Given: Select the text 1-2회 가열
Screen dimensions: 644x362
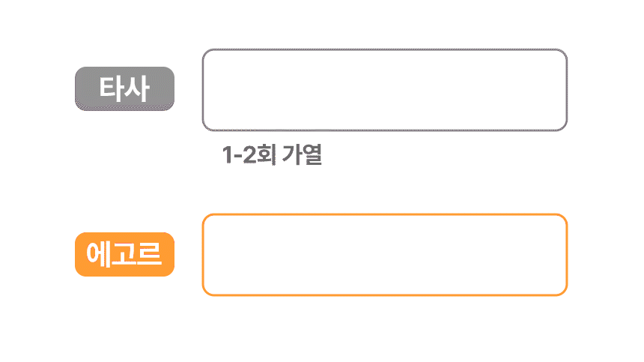Looking at the screenshot, I should point(272,156).
